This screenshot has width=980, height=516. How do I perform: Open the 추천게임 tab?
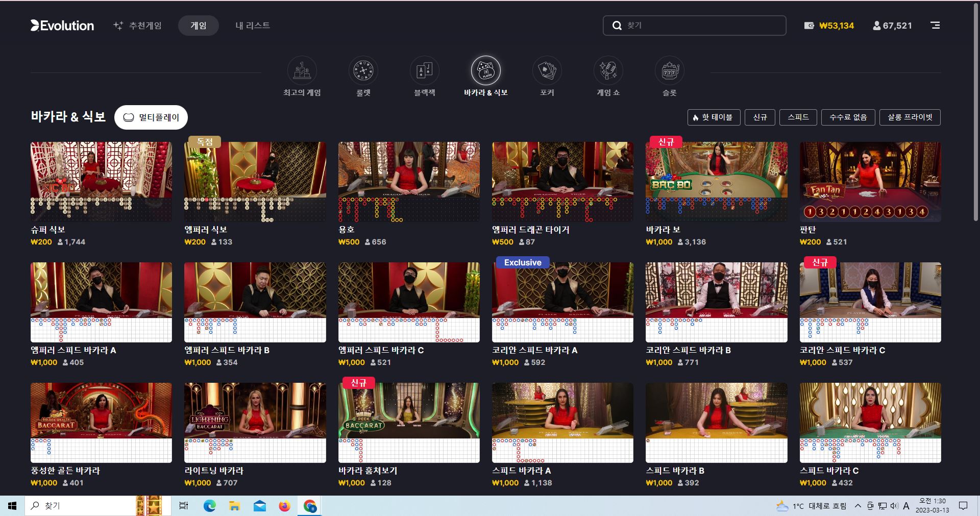coord(138,26)
